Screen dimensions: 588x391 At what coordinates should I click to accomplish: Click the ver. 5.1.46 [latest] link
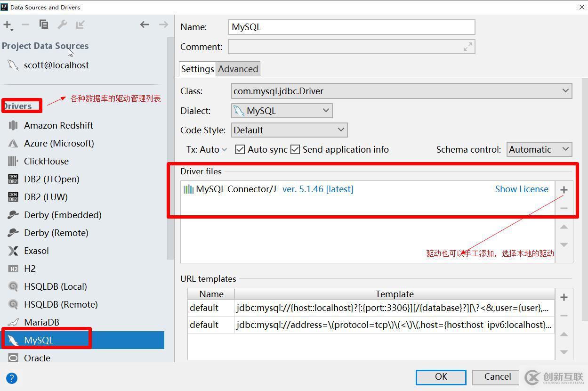318,189
